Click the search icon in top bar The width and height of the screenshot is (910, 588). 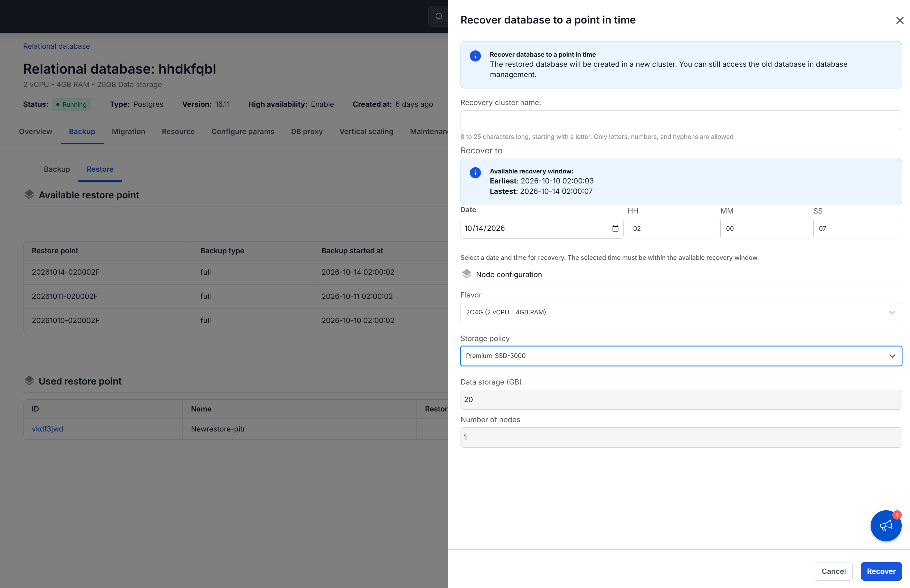[x=439, y=16]
